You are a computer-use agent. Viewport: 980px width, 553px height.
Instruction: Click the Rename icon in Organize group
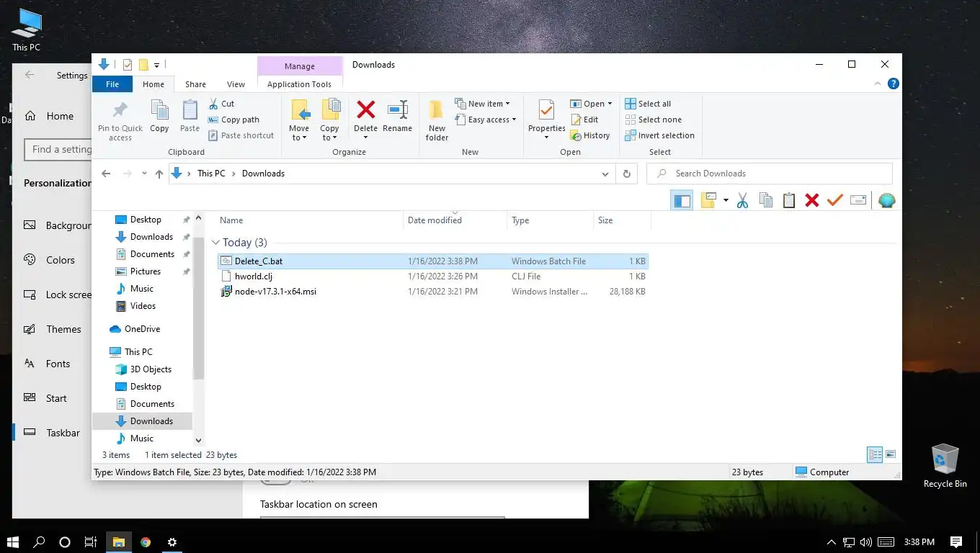(x=398, y=110)
